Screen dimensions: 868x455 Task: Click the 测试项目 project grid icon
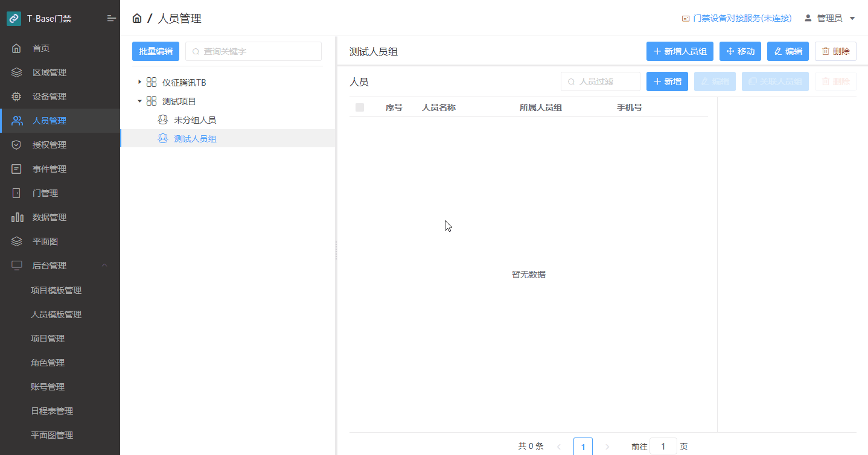tap(152, 101)
